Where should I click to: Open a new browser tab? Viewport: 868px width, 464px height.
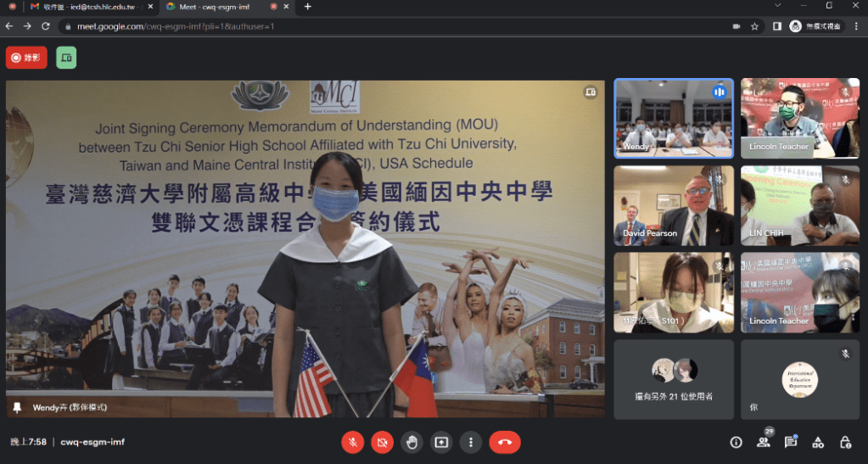coord(307,7)
